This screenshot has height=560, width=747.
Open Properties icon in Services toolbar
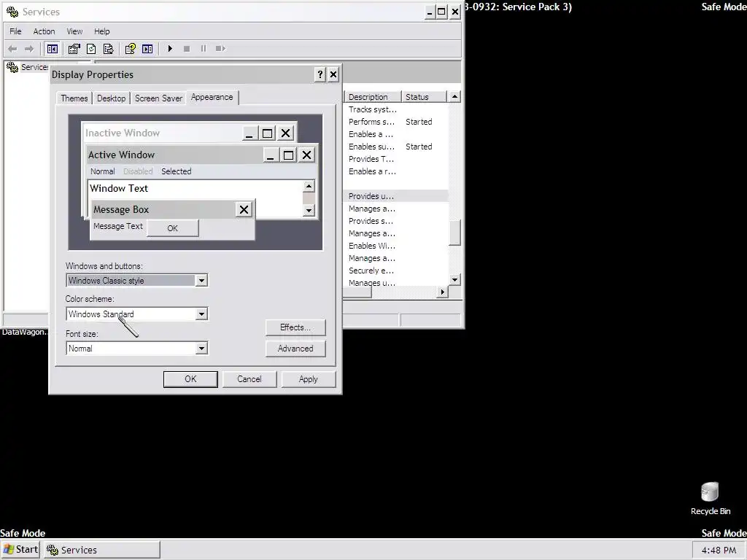(74, 49)
